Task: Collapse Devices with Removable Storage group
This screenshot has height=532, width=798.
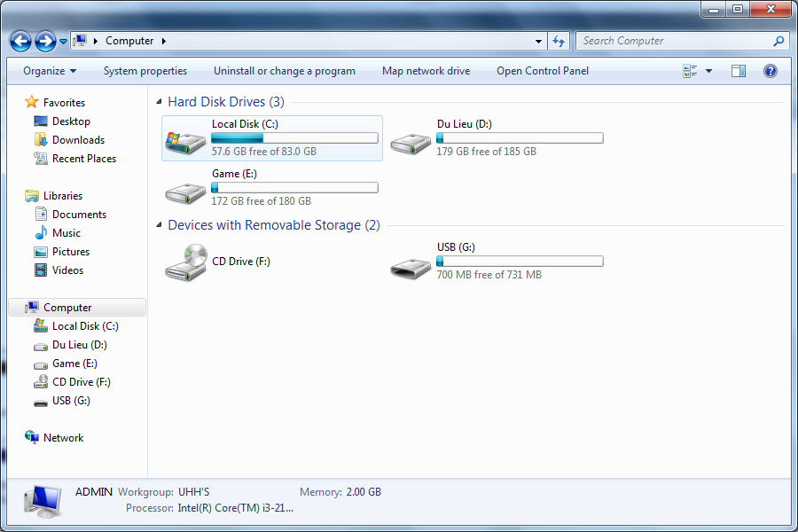Action: point(159,225)
